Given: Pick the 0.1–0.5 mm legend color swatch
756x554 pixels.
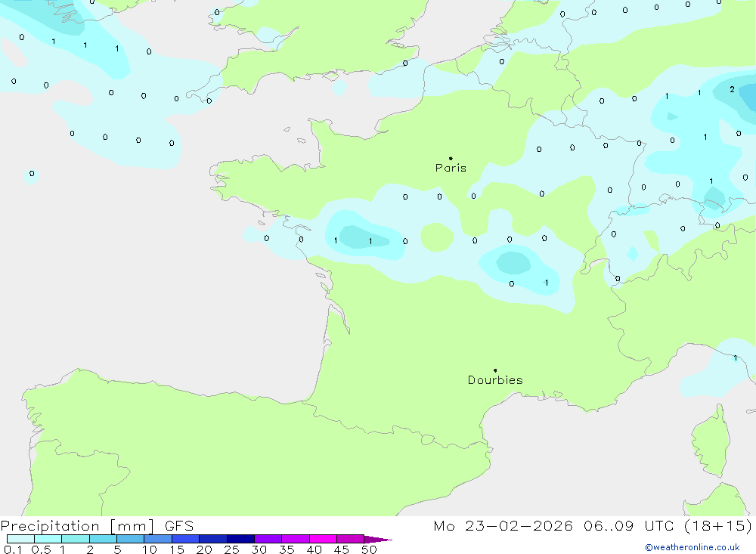Looking at the screenshot, I should (20, 539).
